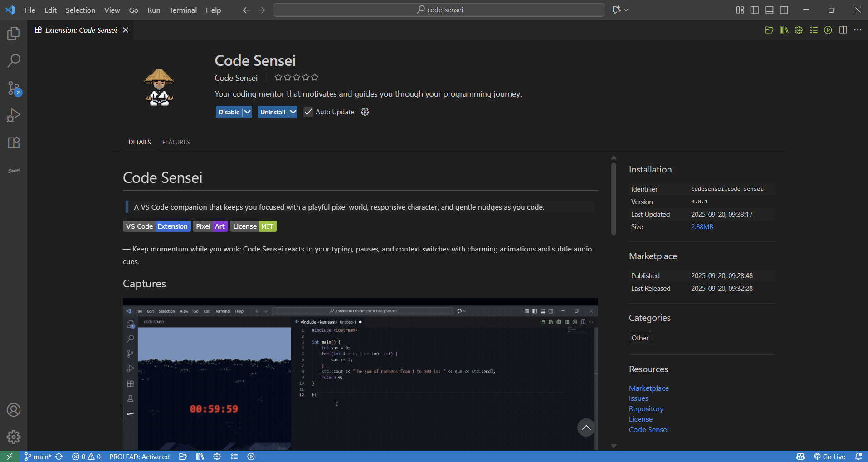Click the folder icon in the status bar

pyautogui.click(x=183, y=457)
